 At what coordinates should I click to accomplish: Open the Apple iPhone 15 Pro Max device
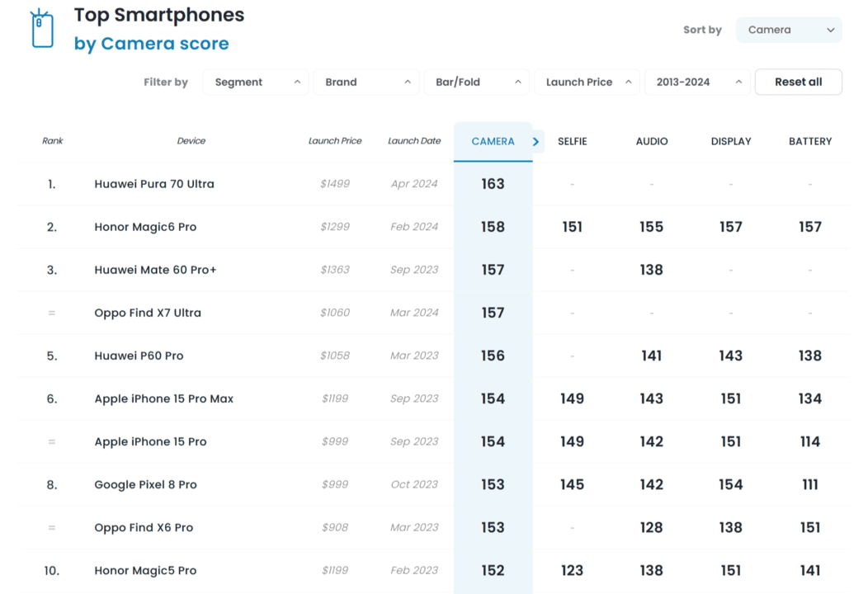(164, 398)
